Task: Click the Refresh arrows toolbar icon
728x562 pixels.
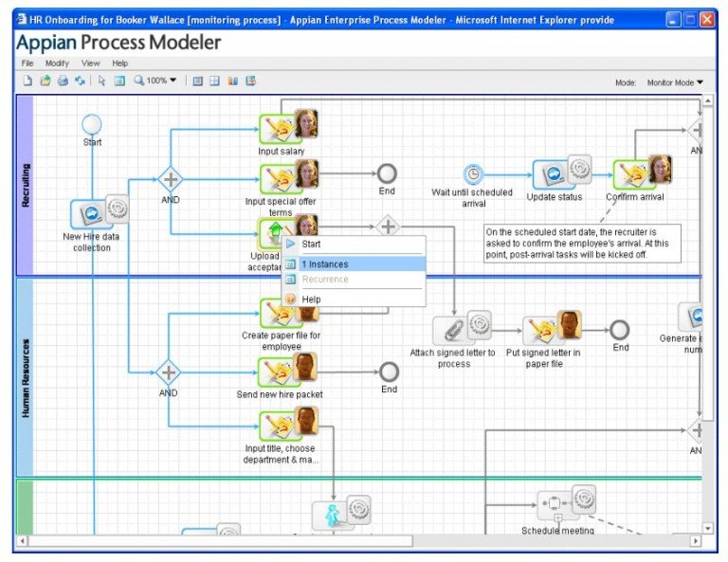Action: tap(80, 81)
